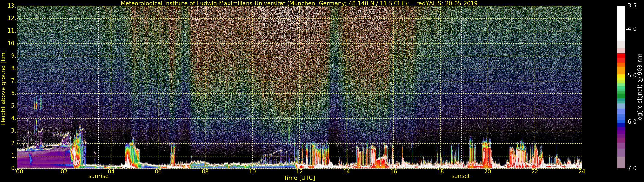The width and height of the screenshot is (644, 182).
Task: Click the height axis tick '9.'
Action: pyautogui.click(x=14, y=56)
